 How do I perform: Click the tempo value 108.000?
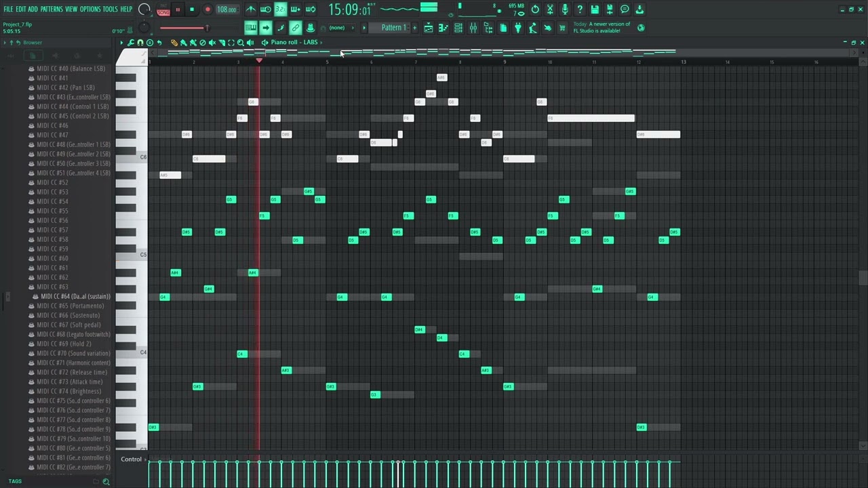226,9
